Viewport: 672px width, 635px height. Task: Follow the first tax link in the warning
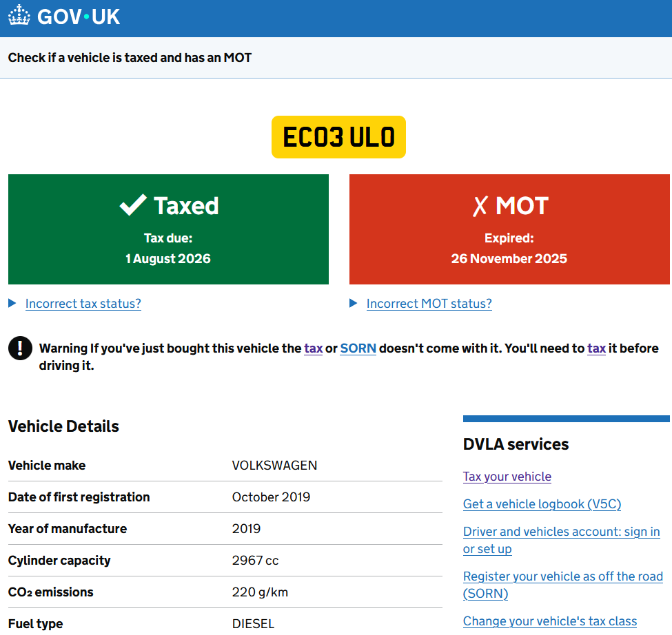[x=314, y=348]
